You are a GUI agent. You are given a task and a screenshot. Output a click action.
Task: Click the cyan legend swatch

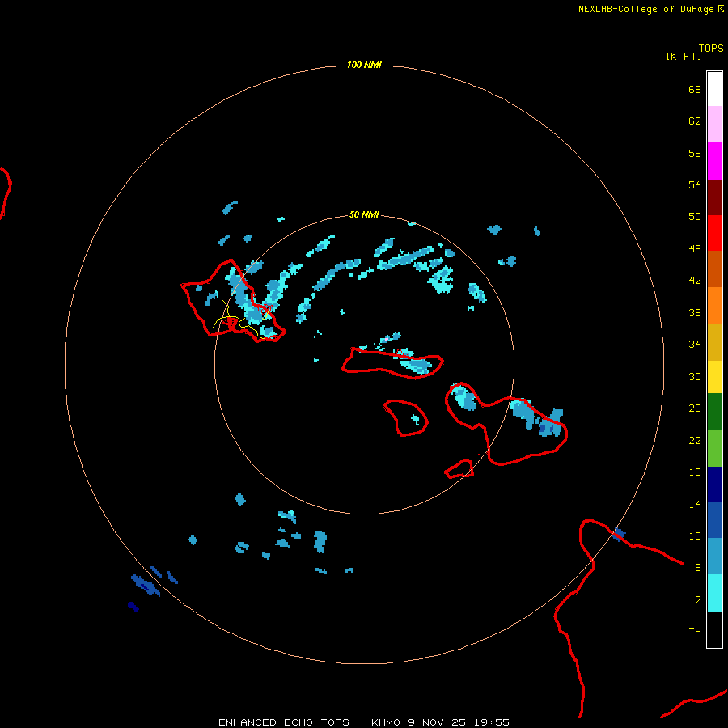[x=714, y=593]
